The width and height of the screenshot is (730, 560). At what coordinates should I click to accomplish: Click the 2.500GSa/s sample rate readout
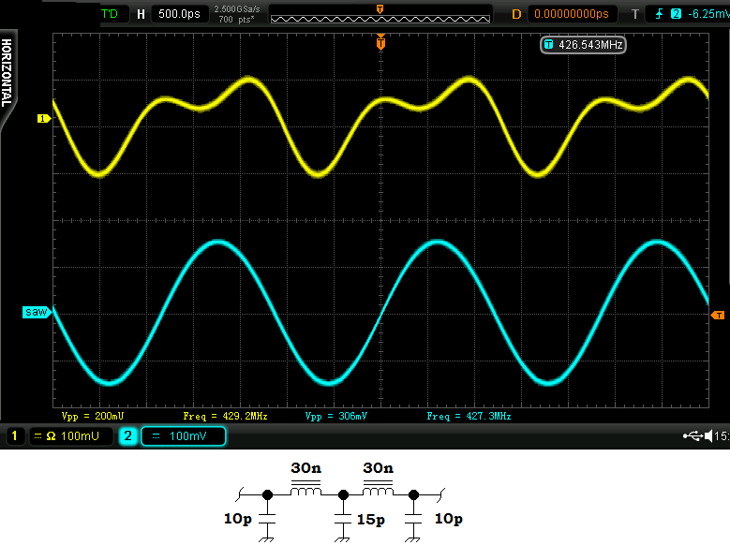(237, 9)
